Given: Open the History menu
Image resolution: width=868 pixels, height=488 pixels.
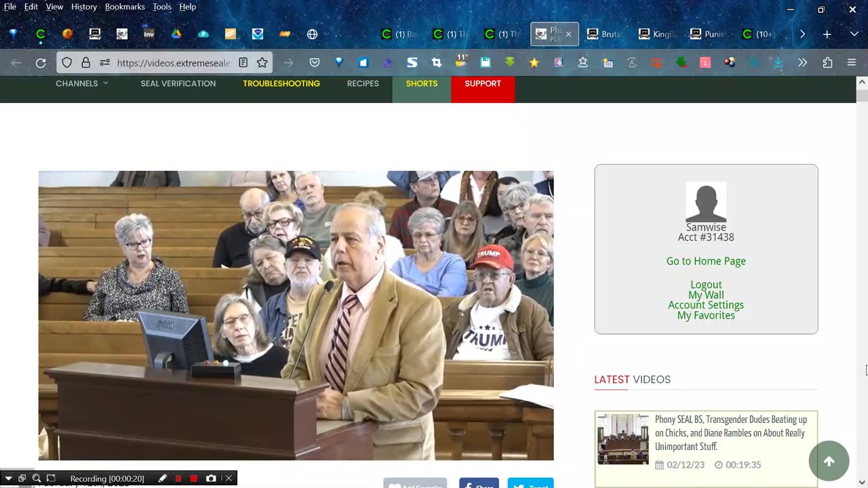Looking at the screenshot, I should coord(84,7).
